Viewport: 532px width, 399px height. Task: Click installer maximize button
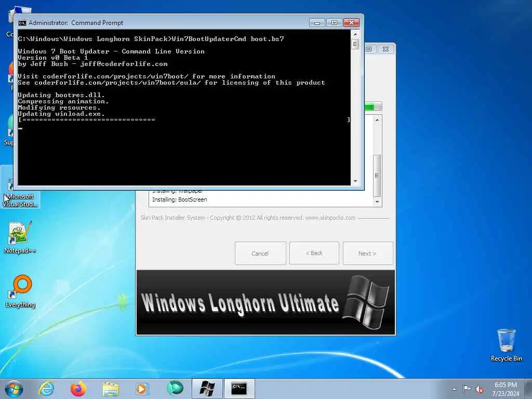click(369, 49)
